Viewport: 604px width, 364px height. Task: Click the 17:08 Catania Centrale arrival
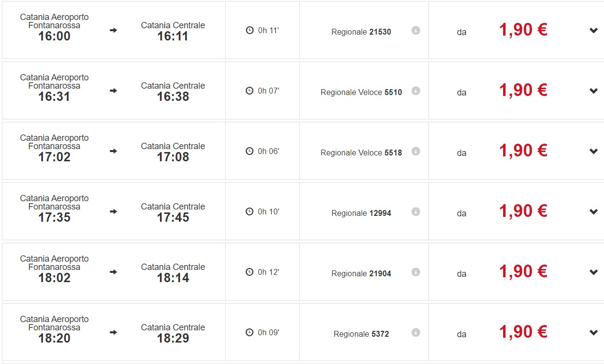(x=173, y=157)
